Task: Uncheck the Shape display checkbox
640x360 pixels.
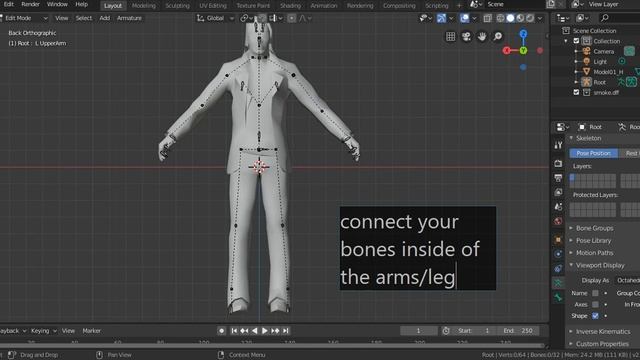Action: (x=596, y=316)
